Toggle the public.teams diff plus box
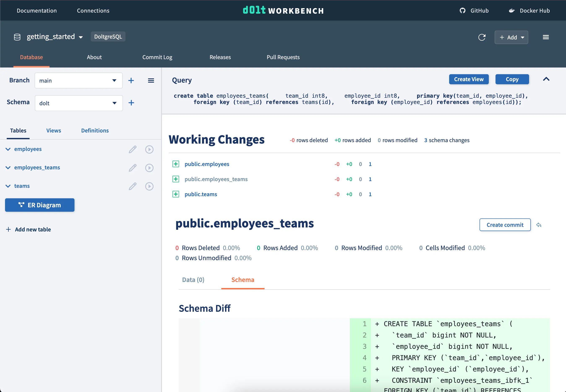The width and height of the screenshot is (566, 392). [176, 194]
